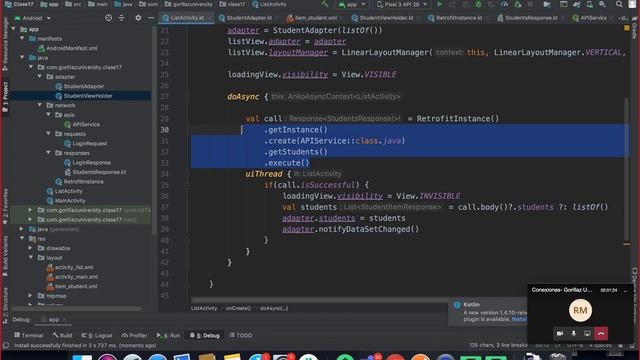The image size is (640, 360).
Task: Select RetrofitInstance in project tree
Action: tap(83, 181)
